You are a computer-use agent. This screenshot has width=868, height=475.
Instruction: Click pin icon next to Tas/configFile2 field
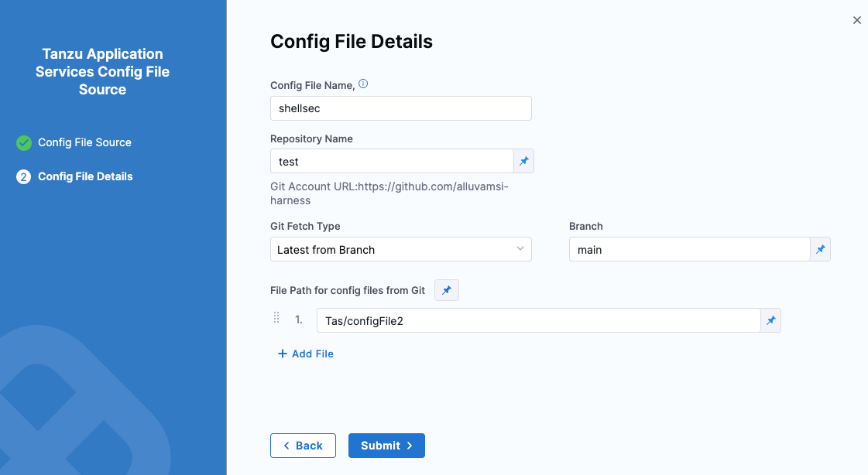pyautogui.click(x=770, y=320)
